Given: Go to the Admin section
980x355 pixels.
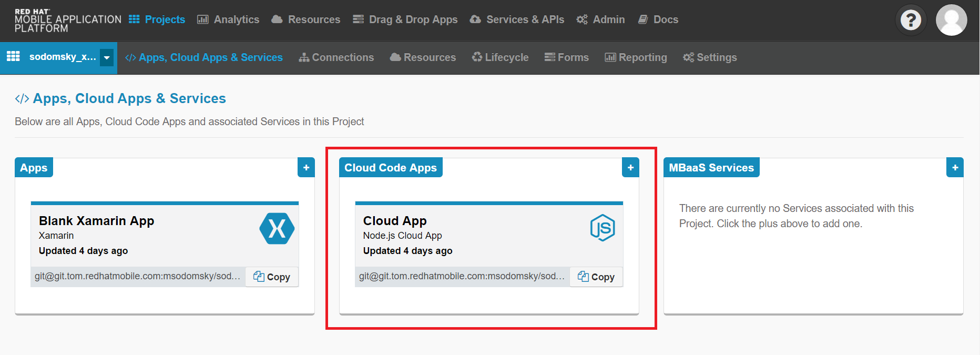Looking at the screenshot, I should (x=601, y=19).
